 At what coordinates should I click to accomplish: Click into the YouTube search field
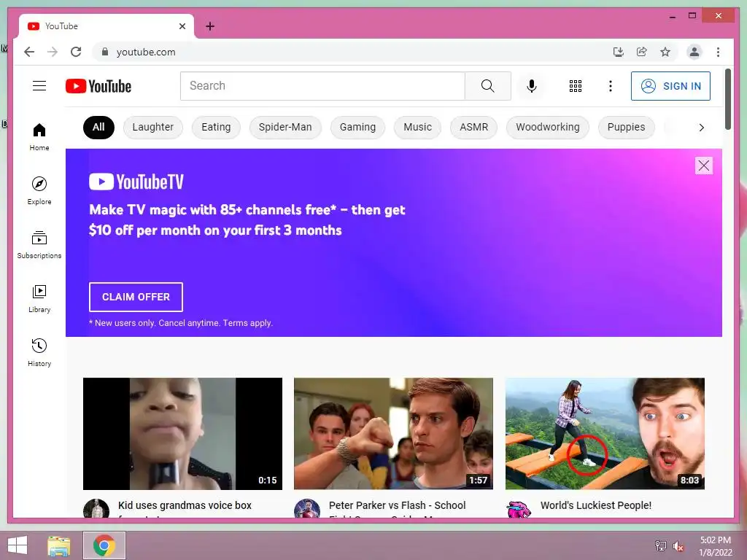click(322, 86)
